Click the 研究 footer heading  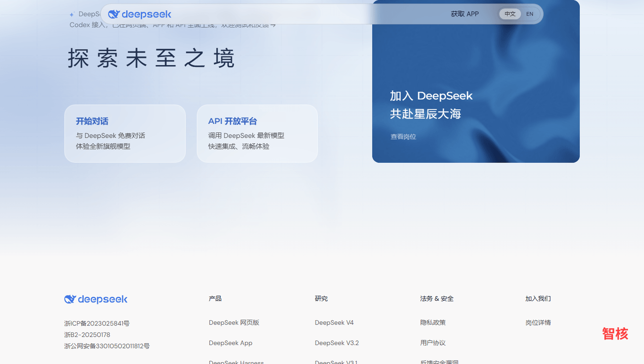(x=321, y=298)
